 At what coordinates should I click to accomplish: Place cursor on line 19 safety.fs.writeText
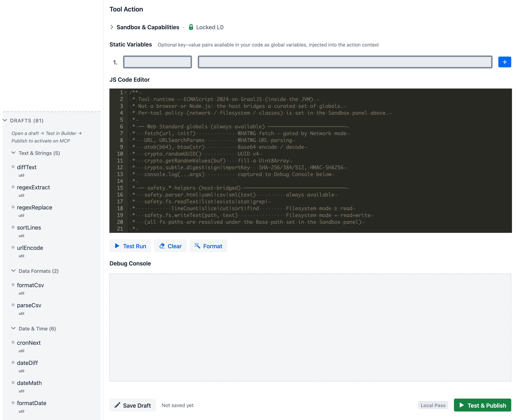click(x=251, y=215)
